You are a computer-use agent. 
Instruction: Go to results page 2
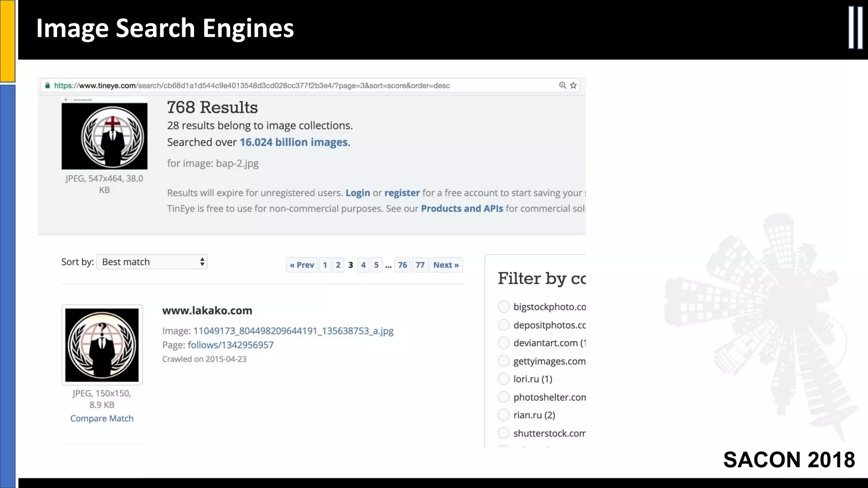click(338, 265)
